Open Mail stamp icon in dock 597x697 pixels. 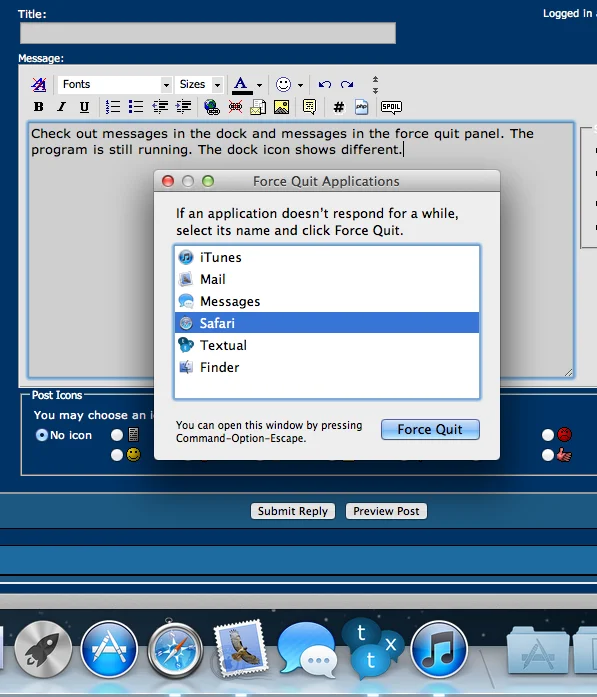240,649
